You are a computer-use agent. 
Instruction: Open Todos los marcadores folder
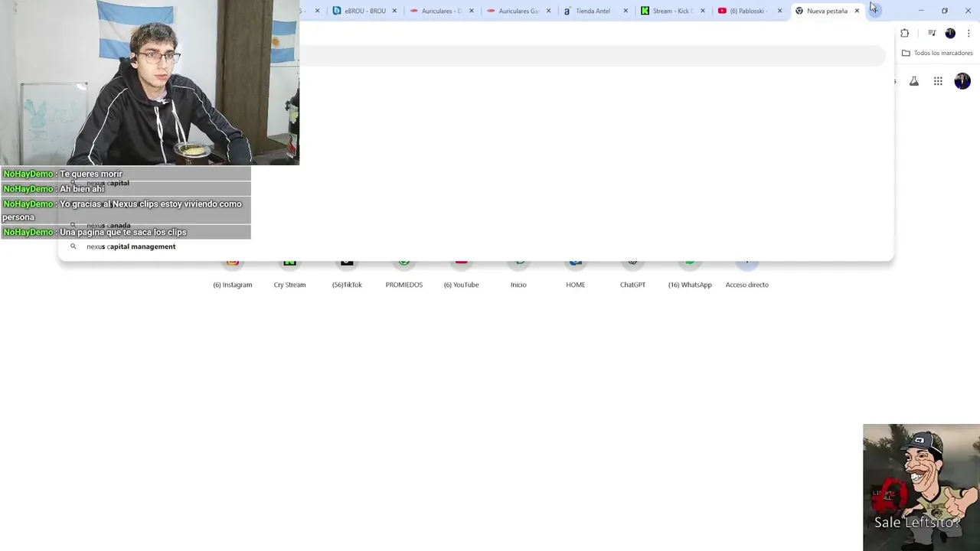tap(937, 53)
